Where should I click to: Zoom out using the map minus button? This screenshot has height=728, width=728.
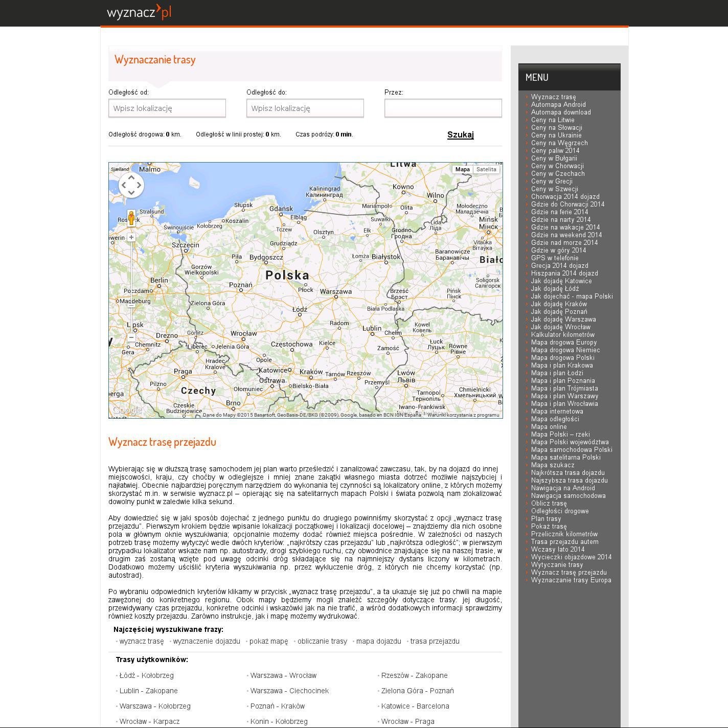(x=131, y=337)
